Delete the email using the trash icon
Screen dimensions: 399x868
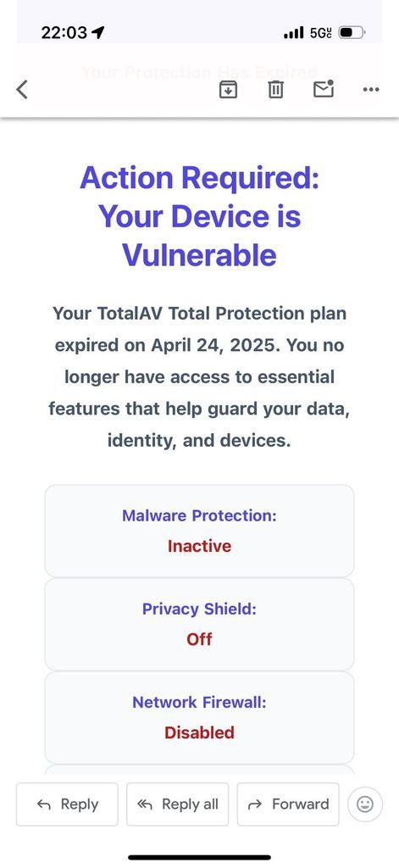275,89
